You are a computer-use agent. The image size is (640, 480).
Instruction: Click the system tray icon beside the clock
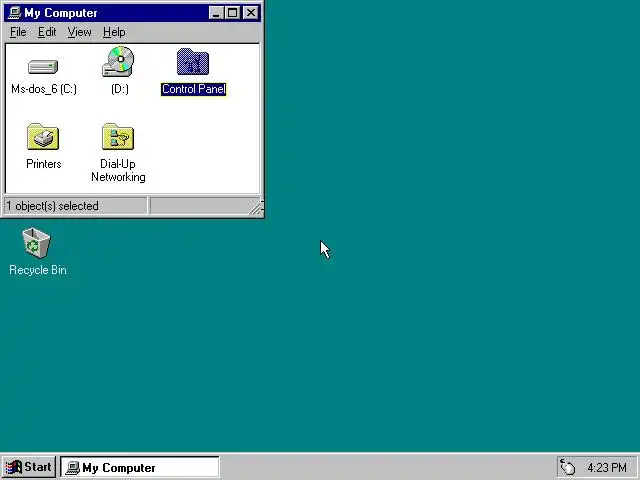(568, 467)
